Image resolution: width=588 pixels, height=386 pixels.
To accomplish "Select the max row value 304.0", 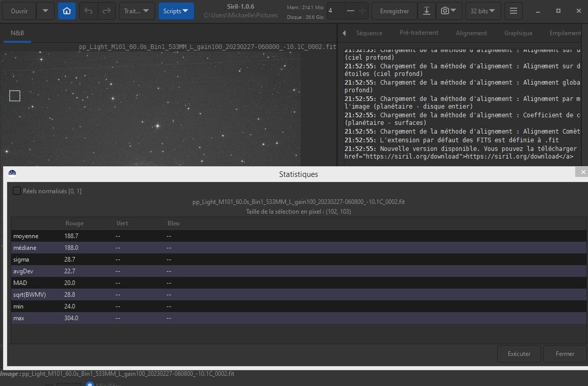I will pos(71,318).
